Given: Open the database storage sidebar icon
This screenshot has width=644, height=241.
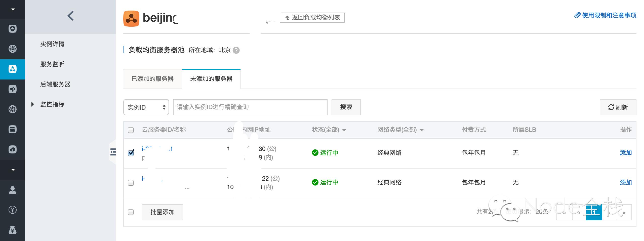Looking at the screenshot, I should [13, 129].
